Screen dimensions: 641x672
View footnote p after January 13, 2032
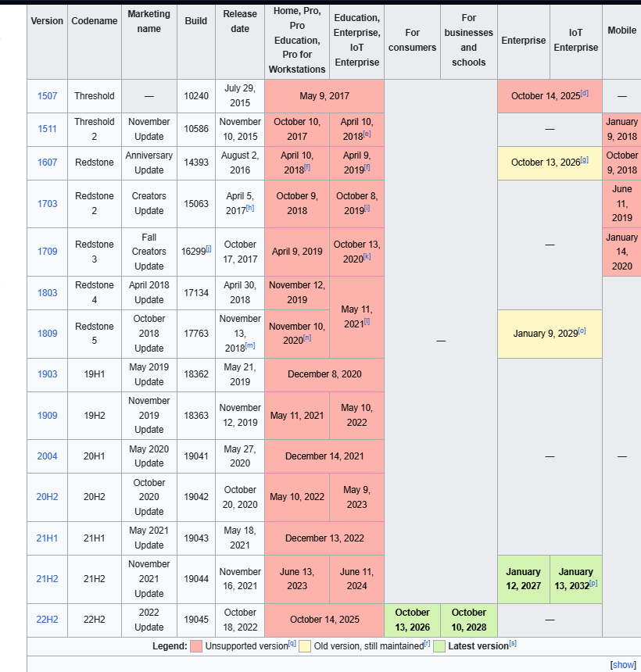pos(594,583)
